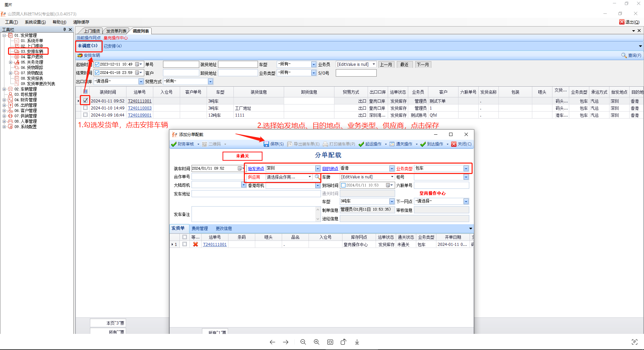Toggle the 到场时间 date checkbox
Image resolution: width=644 pixels, height=350 pixels.
343,185
